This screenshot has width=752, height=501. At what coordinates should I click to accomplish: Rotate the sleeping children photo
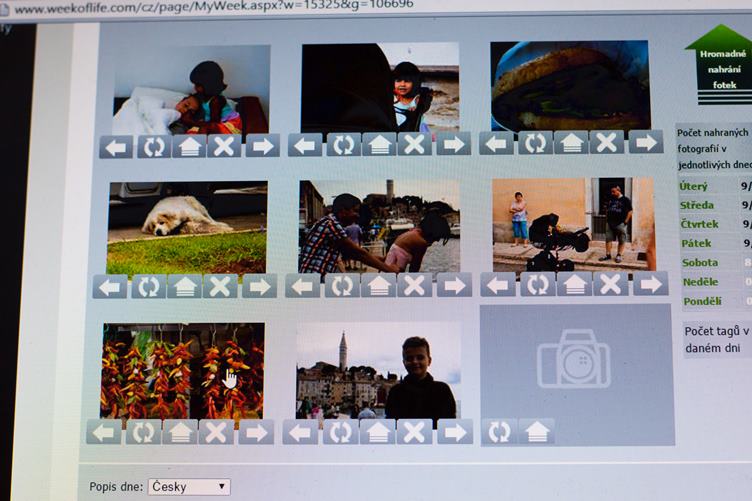tap(154, 147)
